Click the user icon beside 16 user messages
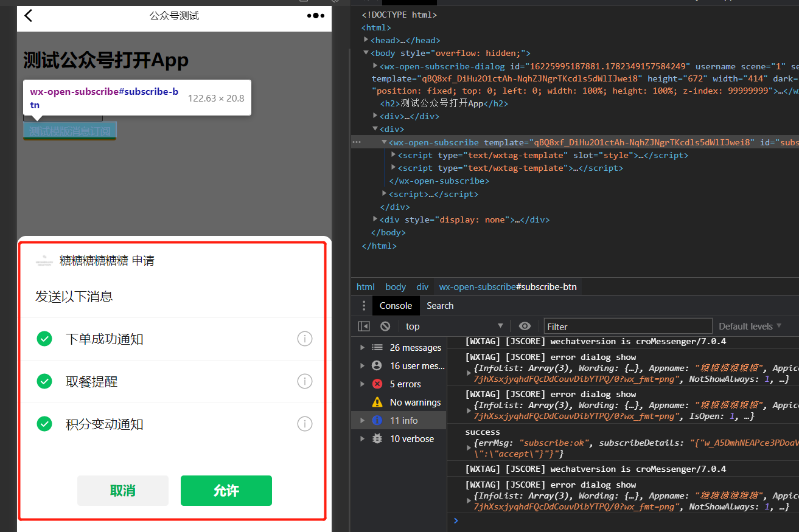The width and height of the screenshot is (799, 532). click(x=377, y=365)
